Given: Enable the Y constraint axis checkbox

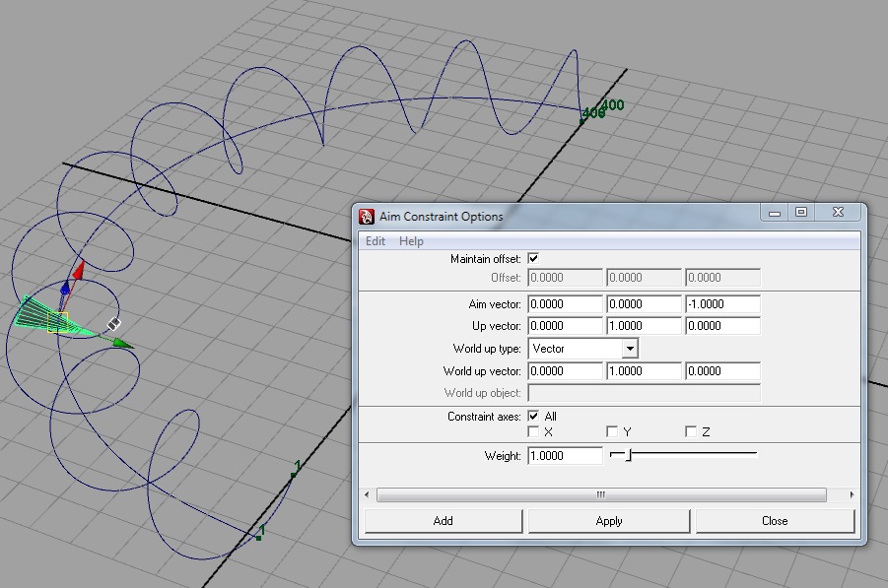Looking at the screenshot, I should click(x=612, y=431).
